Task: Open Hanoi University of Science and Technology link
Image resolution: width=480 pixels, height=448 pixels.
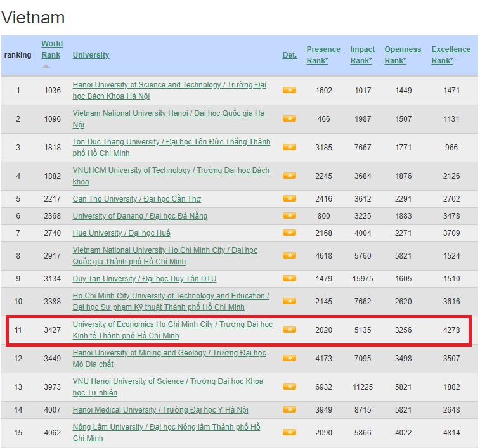Action: tap(169, 90)
